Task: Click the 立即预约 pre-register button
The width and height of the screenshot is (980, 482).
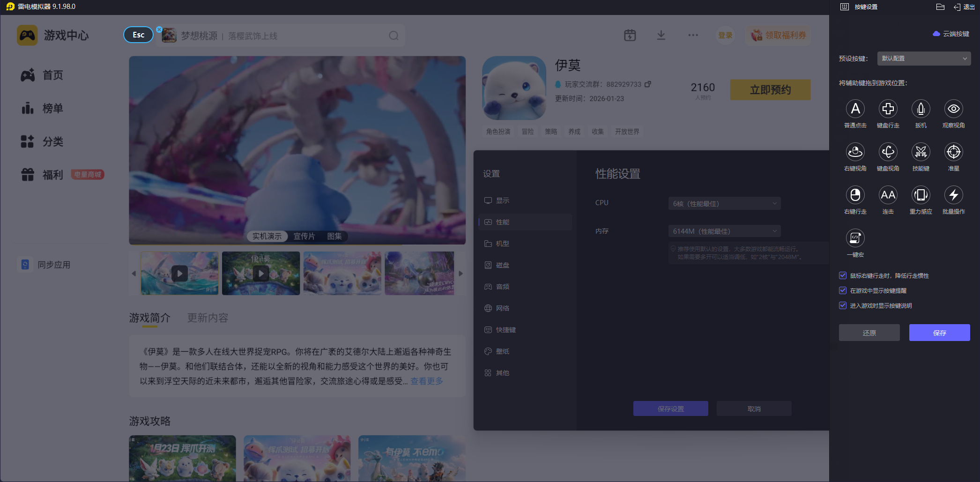Action: (x=771, y=89)
